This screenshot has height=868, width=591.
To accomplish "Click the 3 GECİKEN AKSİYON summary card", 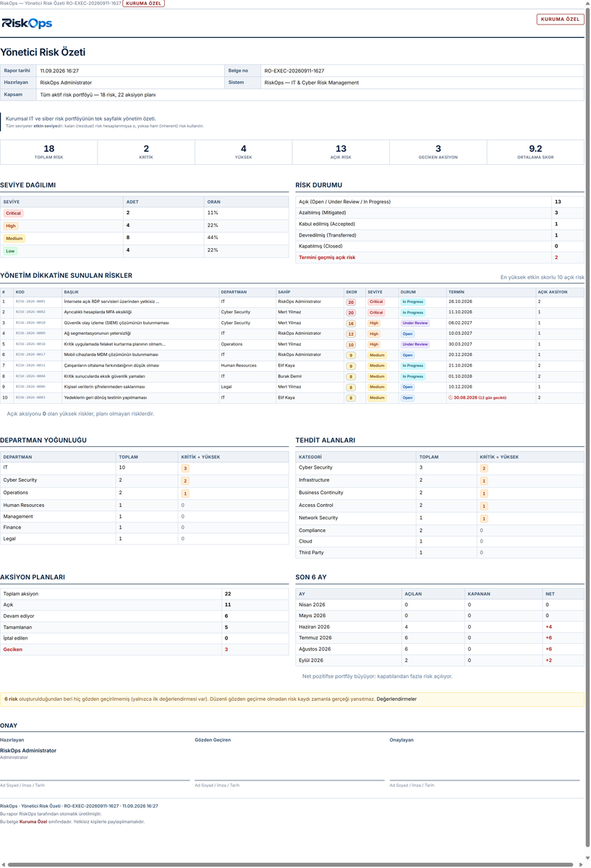I will [x=438, y=151].
